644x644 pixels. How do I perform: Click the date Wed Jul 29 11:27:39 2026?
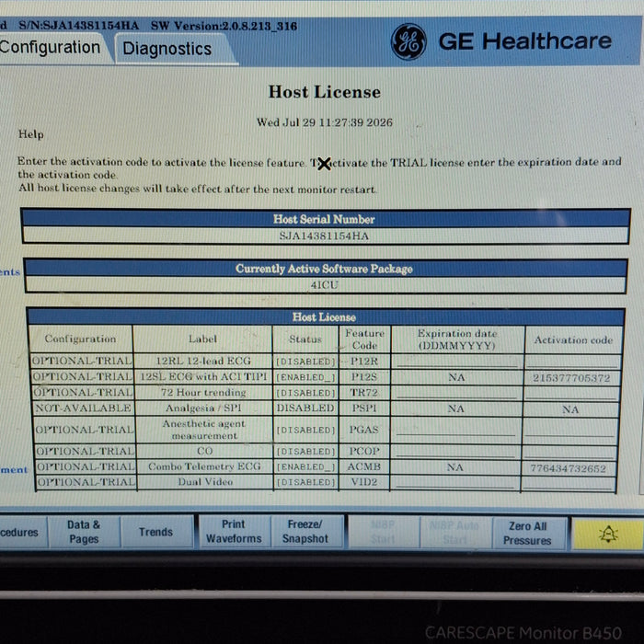(325, 122)
